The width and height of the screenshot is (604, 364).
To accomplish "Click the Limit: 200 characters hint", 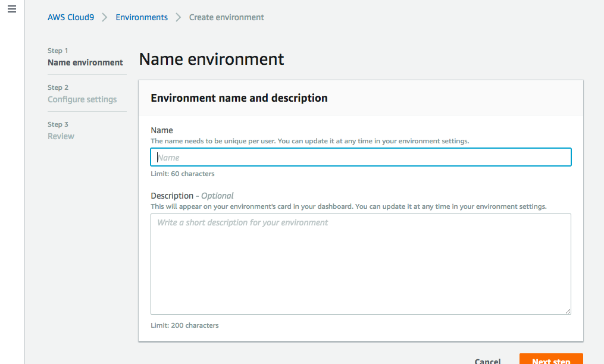I will point(184,325).
